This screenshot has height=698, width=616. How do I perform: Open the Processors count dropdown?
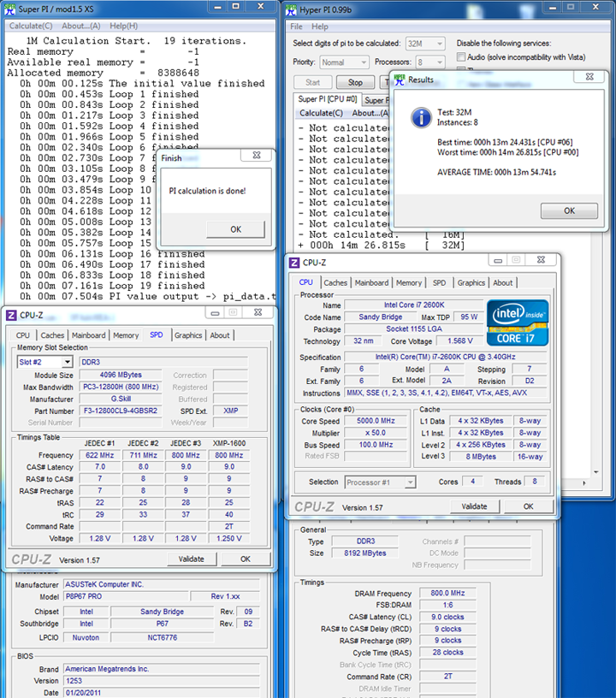pos(430,62)
